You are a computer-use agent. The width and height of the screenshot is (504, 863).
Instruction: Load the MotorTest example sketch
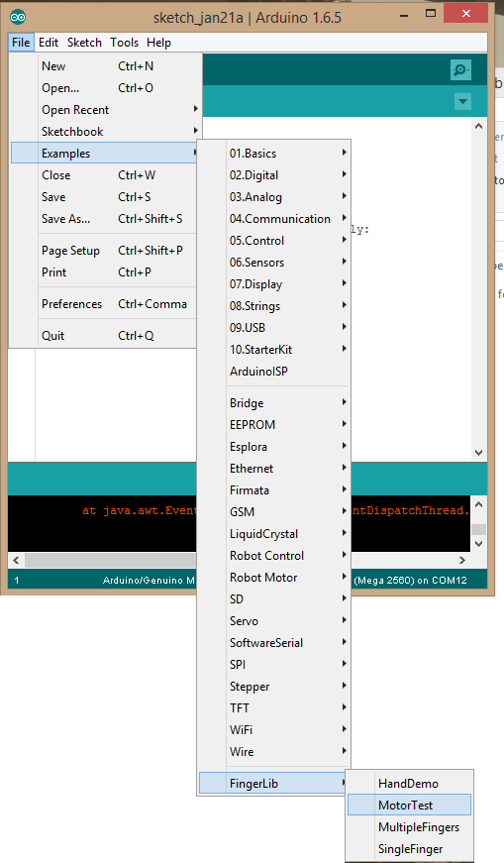tap(409, 806)
